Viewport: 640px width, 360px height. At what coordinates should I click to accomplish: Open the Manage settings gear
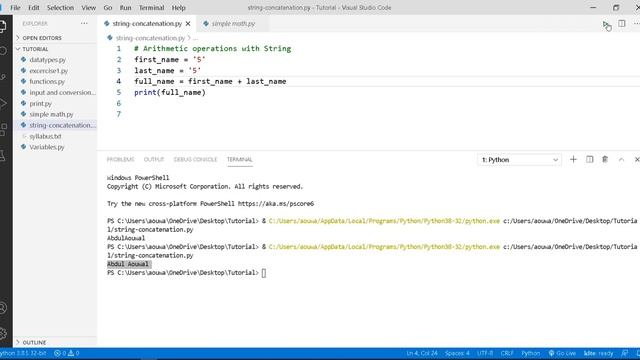coord(3,333)
